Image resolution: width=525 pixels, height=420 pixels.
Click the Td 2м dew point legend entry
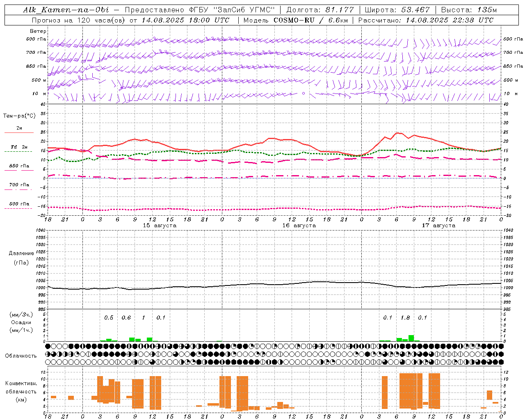pos(19,147)
